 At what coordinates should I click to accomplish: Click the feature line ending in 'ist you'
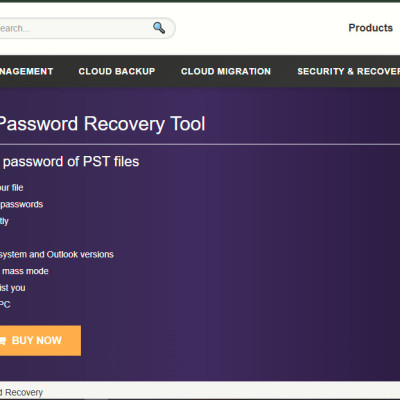pyautogui.click(x=13, y=288)
